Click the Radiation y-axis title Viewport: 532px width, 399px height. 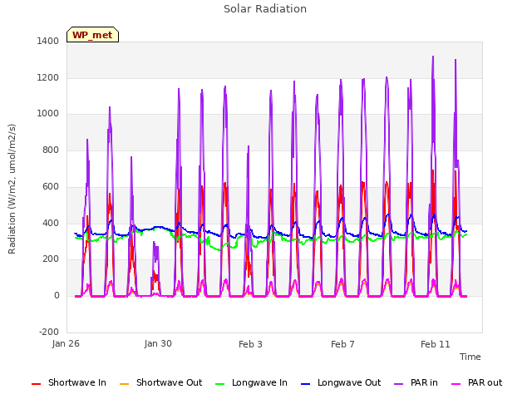pyautogui.click(x=12, y=189)
